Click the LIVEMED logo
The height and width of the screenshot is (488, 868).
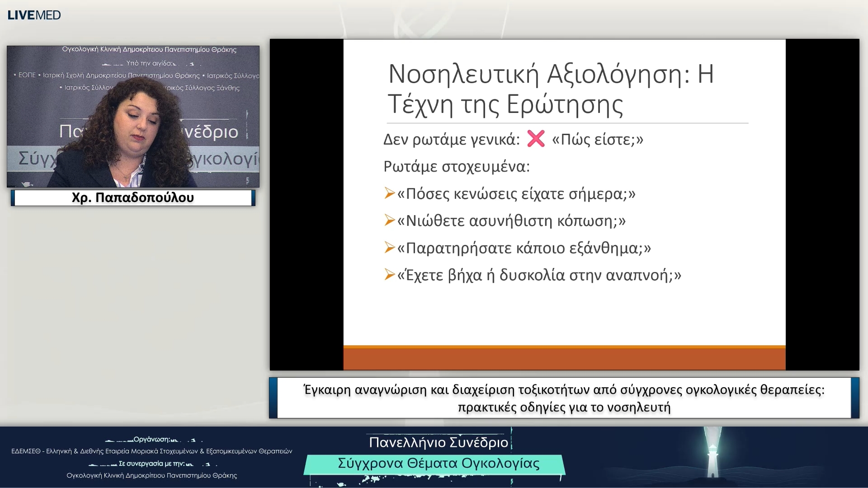[x=34, y=15]
